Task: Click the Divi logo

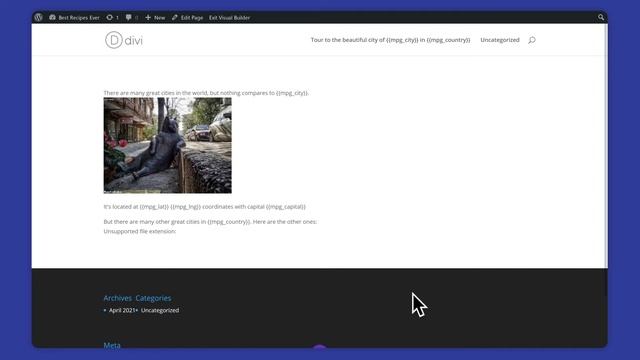Action: [x=124, y=40]
